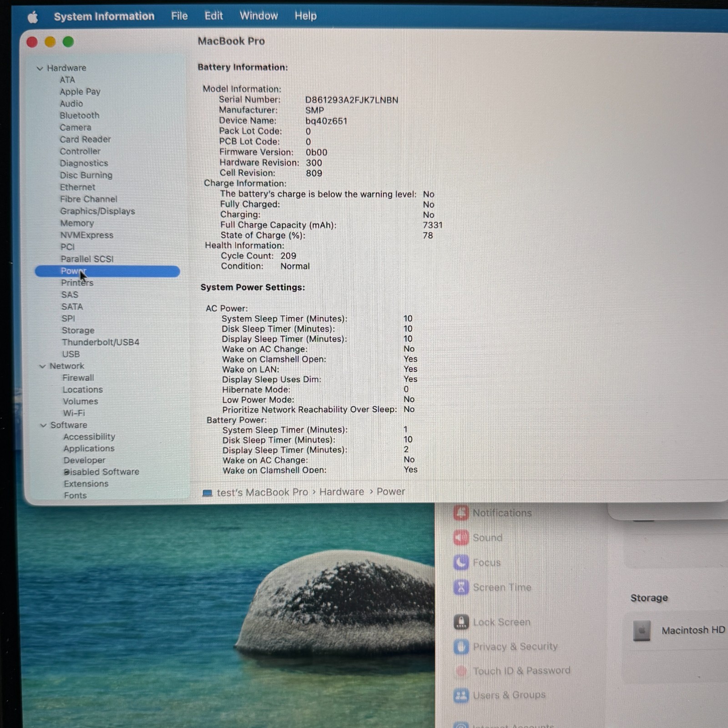Click test's MacBook Pro in path bar

[x=263, y=492]
